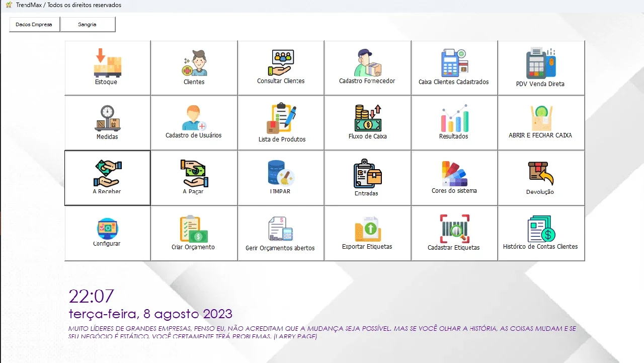
Task: Start PDV Venda Direta terminal
Action: point(541,68)
